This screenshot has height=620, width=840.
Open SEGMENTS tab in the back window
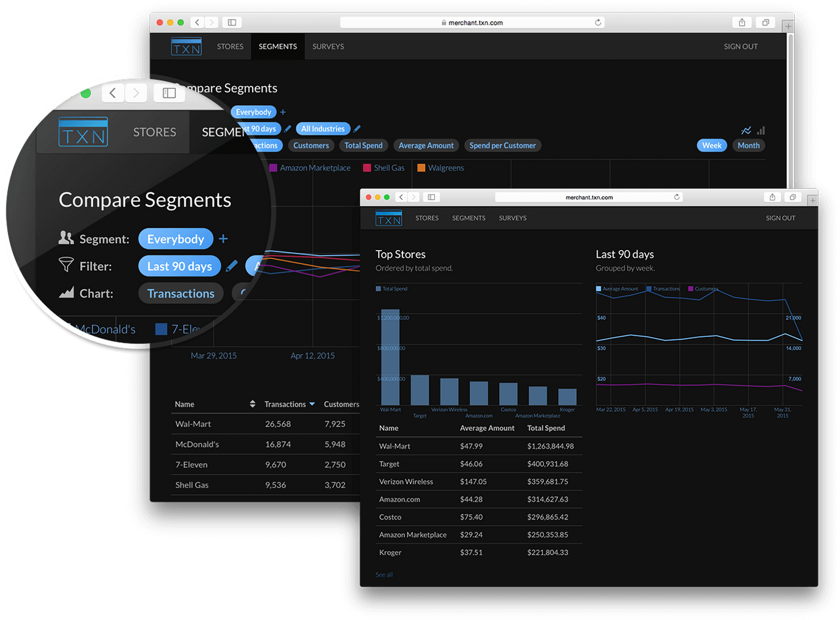[278, 47]
